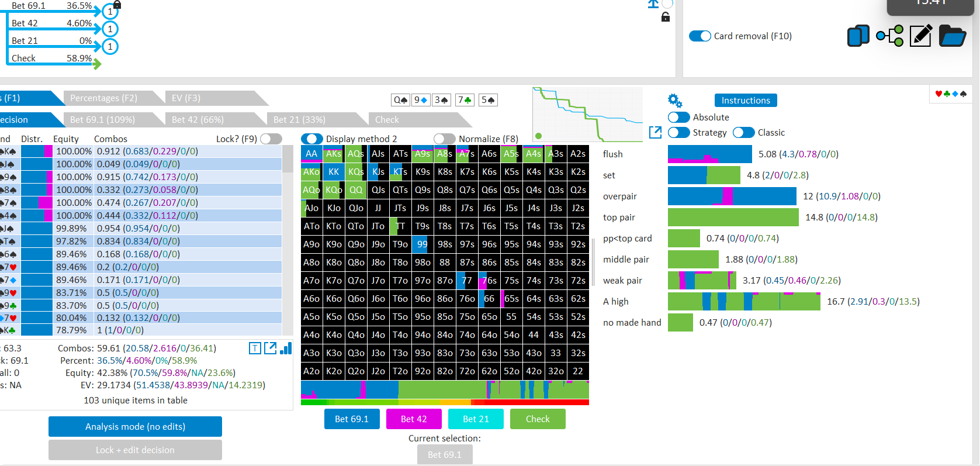The width and height of the screenshot is (980, 466).
Task: Pop out the hand table icon
Action: (271, 348)
